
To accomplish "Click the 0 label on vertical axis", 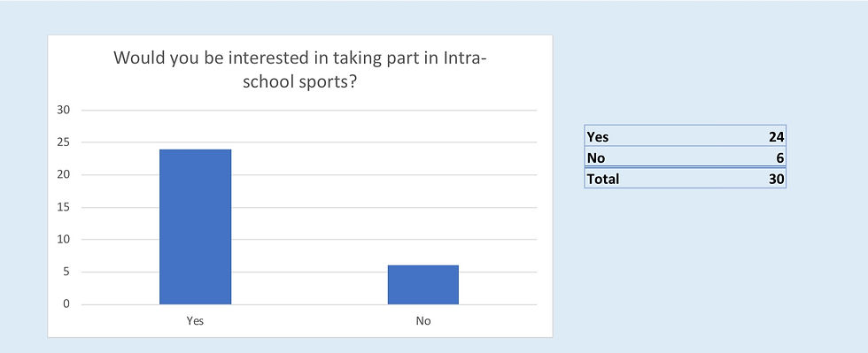I will pos(67,304).
